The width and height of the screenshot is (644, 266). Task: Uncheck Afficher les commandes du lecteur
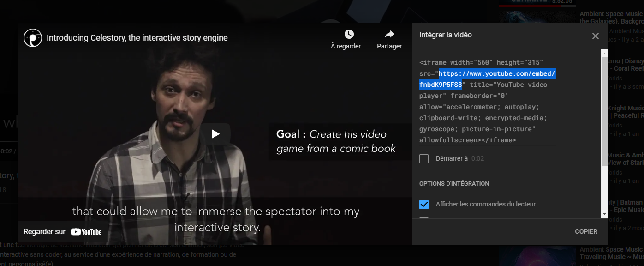[x=424, y=204]
